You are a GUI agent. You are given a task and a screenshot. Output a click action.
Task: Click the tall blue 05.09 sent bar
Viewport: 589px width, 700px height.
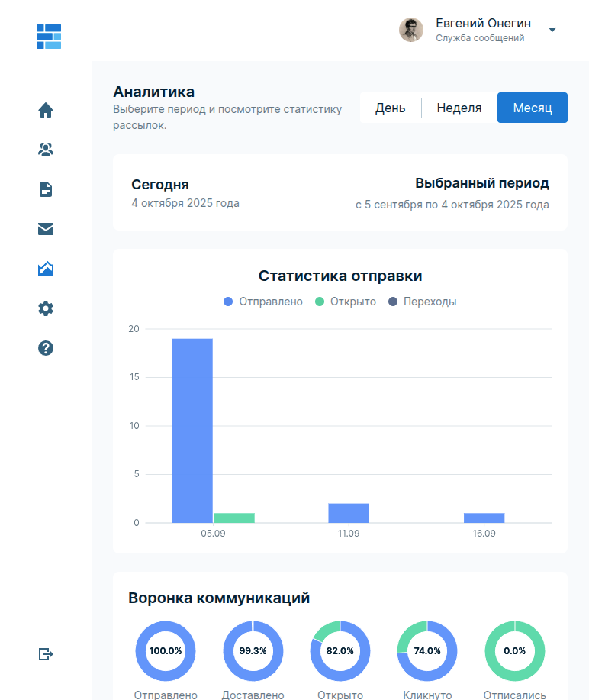tap(192, 430)
